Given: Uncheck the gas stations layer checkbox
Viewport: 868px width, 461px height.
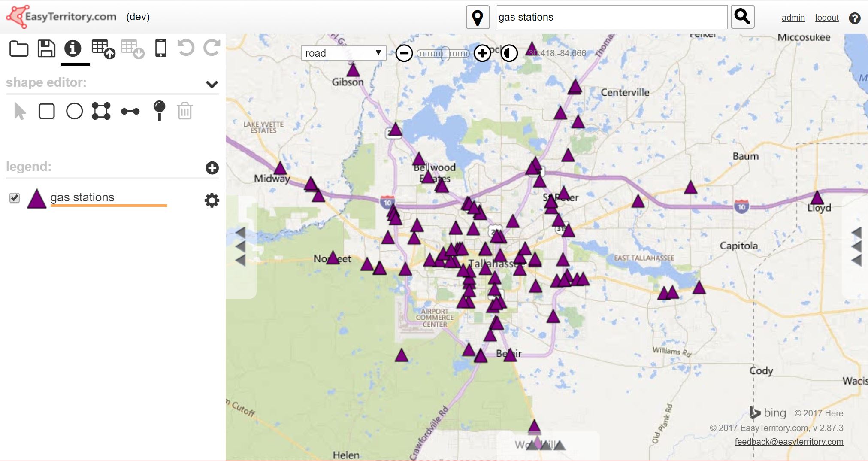Looking at the screenshot, I should pyautogui.click(x=15, y=198).
